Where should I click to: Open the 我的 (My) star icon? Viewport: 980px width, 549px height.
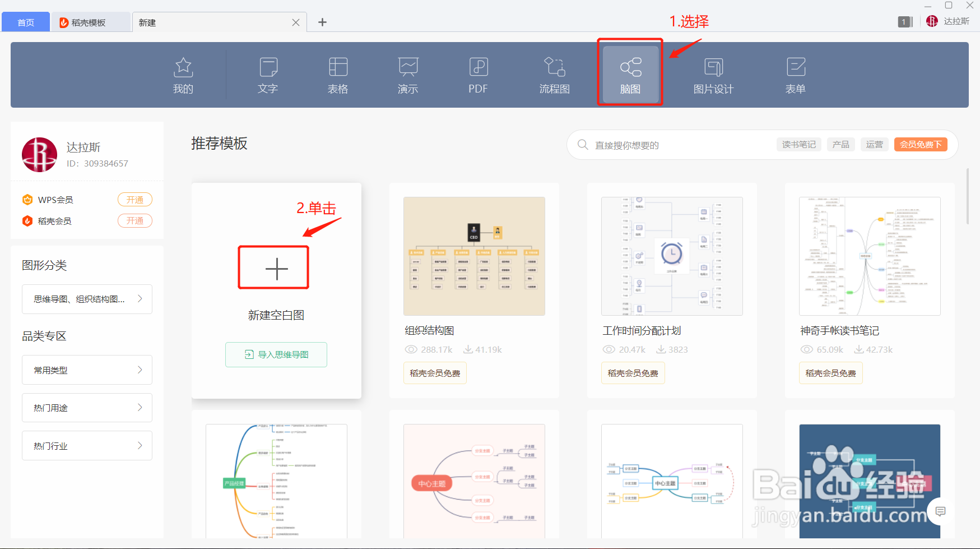[x=183, y=67]
